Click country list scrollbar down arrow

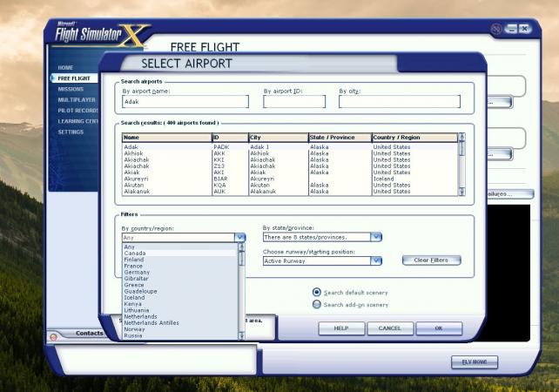click(x=241, y=335)
